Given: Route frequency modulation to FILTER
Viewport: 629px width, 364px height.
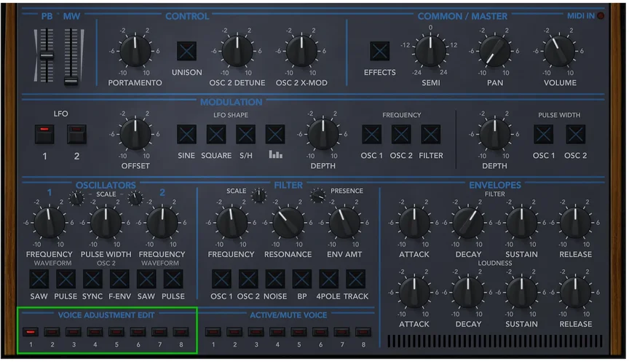Looking at the screenshot, I should [431, 134].
